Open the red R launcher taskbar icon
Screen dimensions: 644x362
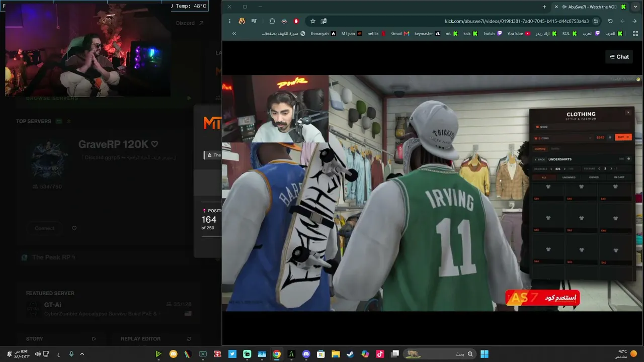click(217, 354)
